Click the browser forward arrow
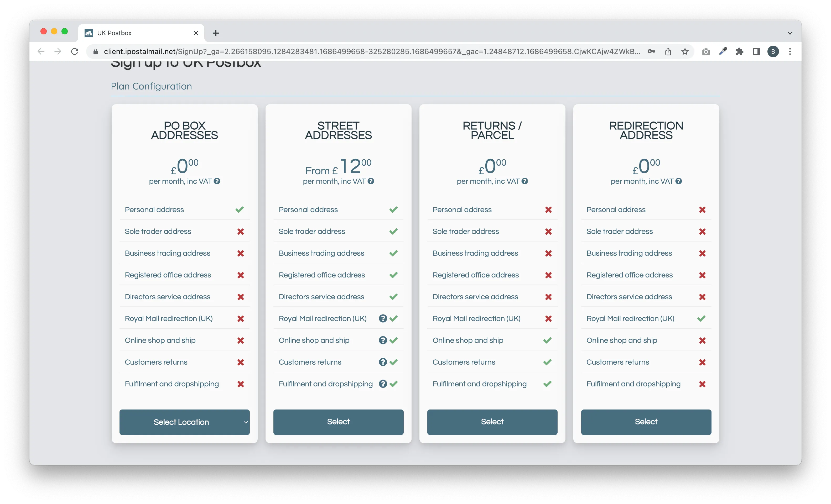The width and height of the screenshot is (831, 504). pyautogui.click(x=58, y=51)
